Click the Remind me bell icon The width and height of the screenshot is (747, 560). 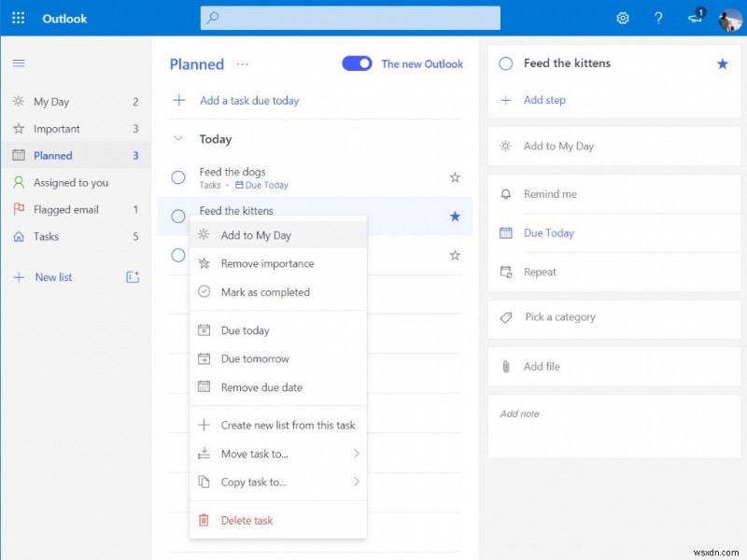[505, 194]
